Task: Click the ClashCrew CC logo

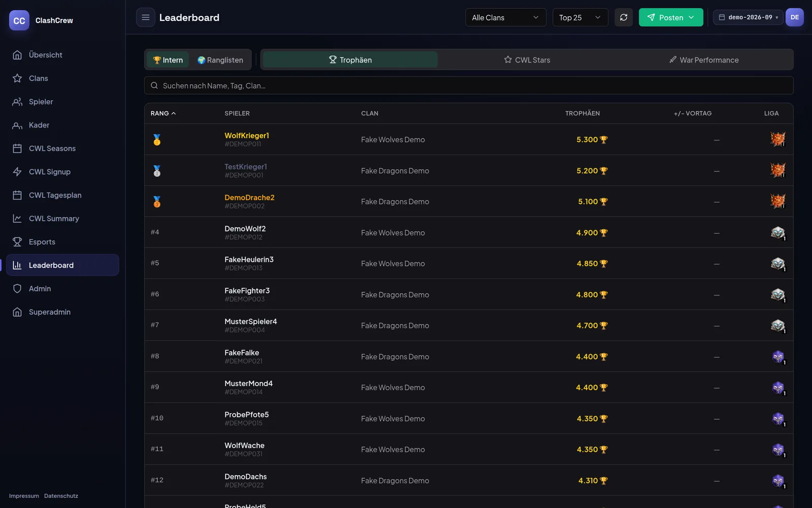Action: point(19,20)
